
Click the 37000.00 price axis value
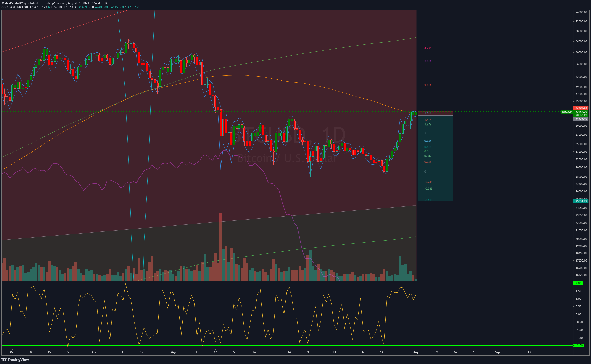(581, 135)
